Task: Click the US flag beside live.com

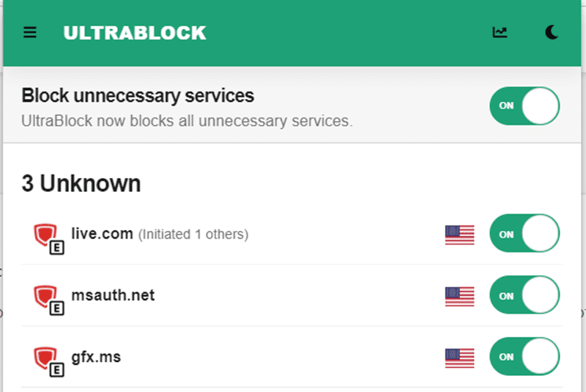Action: click(x=459, y=234)
